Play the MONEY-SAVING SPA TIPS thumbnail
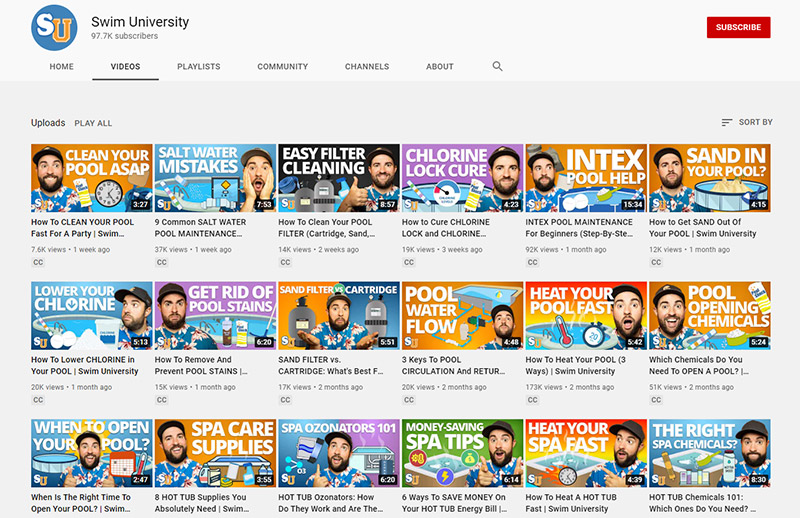Viewport: 800px width, 518px height. pos(463,454)
